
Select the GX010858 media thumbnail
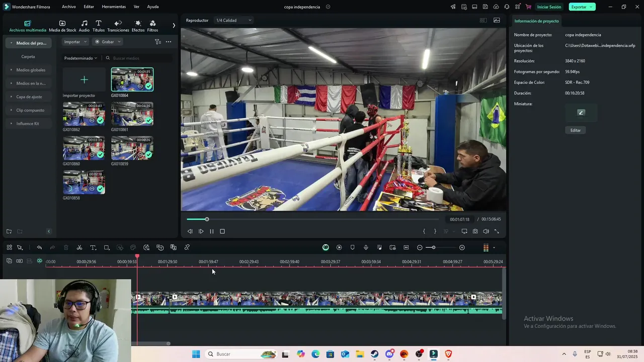pos(84,182)
